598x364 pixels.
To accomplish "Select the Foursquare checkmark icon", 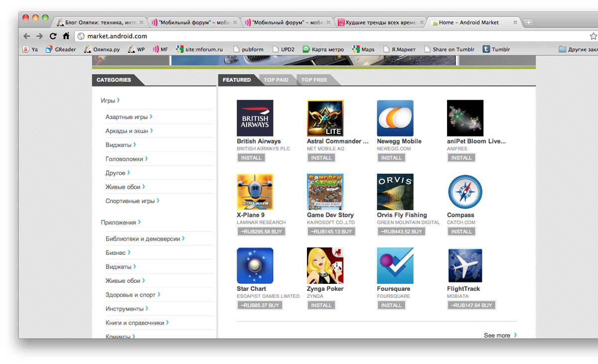I will tap(395, 265).
